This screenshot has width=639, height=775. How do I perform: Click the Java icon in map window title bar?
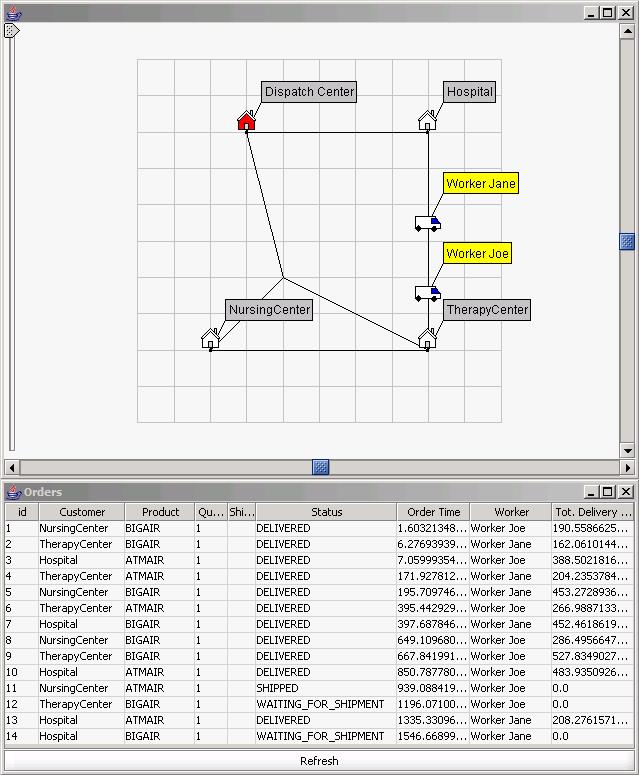pyautogui.click(x=13, y=13)
